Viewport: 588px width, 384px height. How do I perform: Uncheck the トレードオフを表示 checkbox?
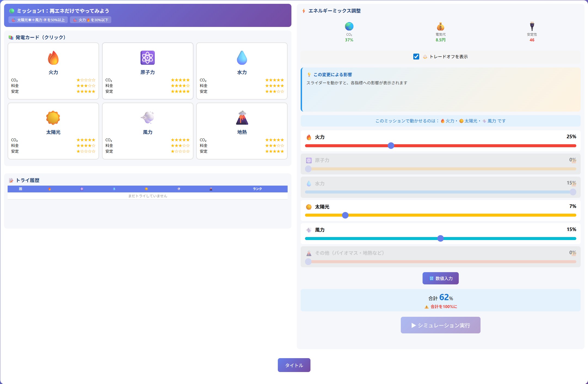416,57
